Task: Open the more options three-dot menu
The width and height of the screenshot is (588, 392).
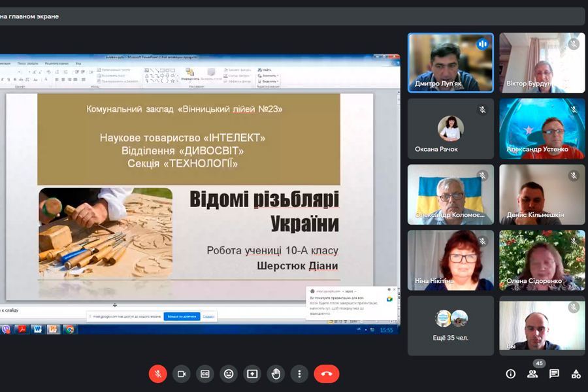Action: point(299,374)
